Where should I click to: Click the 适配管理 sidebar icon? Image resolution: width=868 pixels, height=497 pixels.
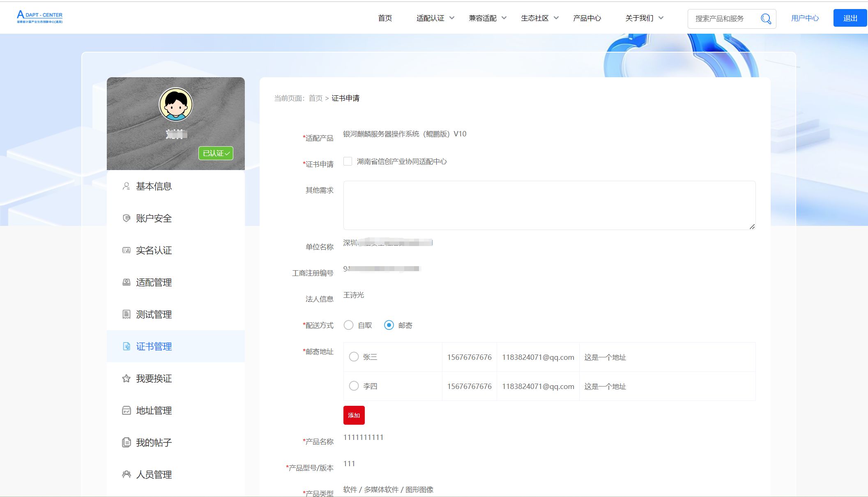click(126, 282)
